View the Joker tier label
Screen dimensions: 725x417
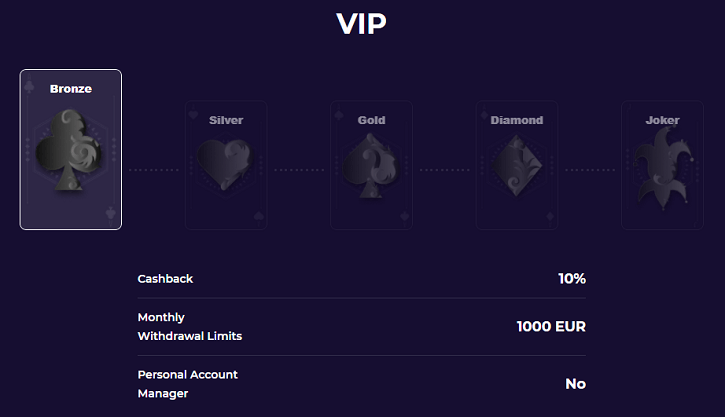click(x=662, y=120)
